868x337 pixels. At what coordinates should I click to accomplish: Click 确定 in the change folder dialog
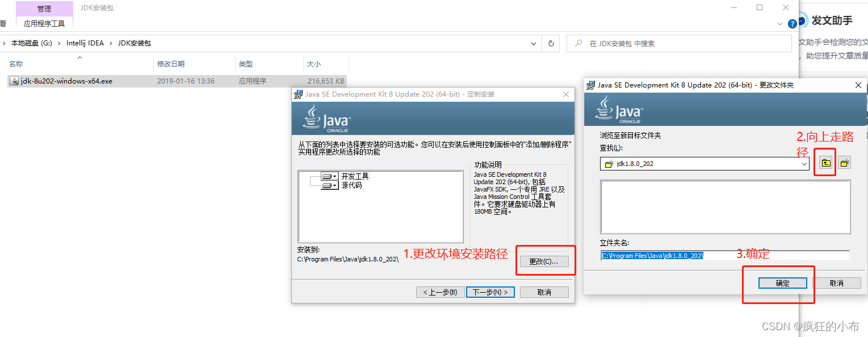point(782,283)
